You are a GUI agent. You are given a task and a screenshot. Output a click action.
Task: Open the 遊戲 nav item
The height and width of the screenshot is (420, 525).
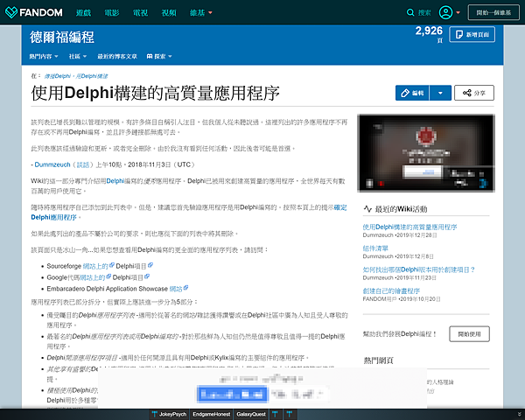[x=83, y=13]
